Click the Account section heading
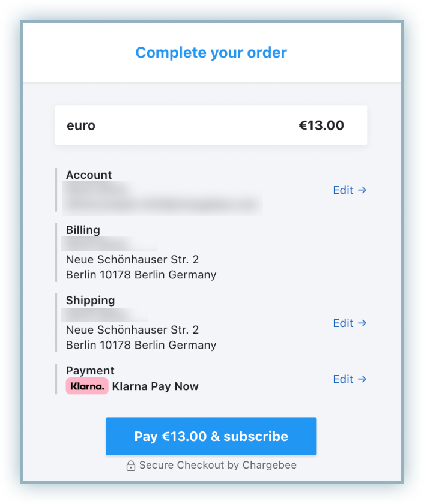 tap(89, 175)
